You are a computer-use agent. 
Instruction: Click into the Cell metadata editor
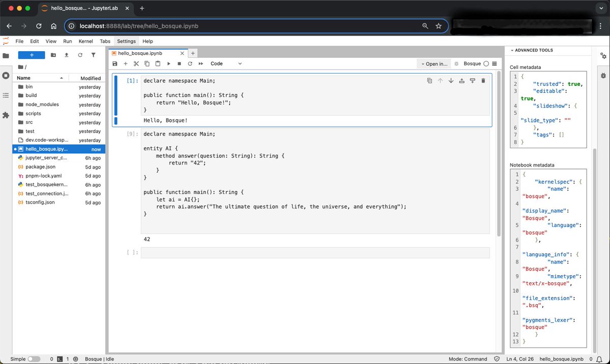(548, 109)
